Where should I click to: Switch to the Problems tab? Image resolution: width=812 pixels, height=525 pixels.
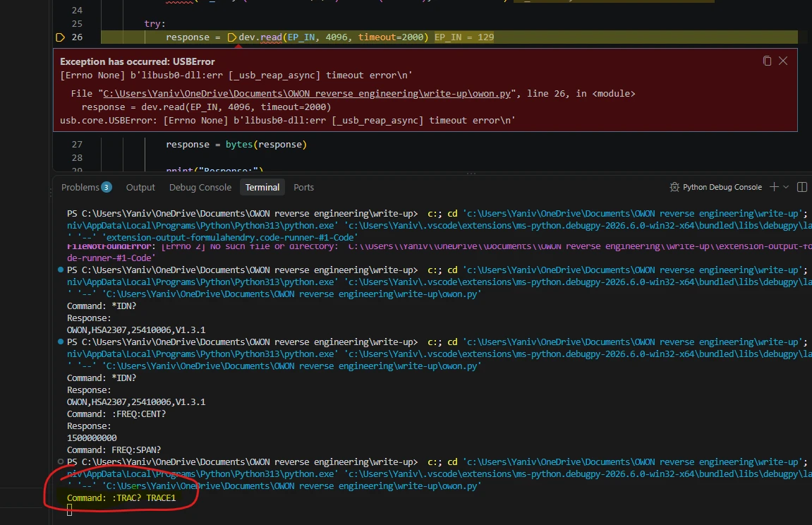86,188
